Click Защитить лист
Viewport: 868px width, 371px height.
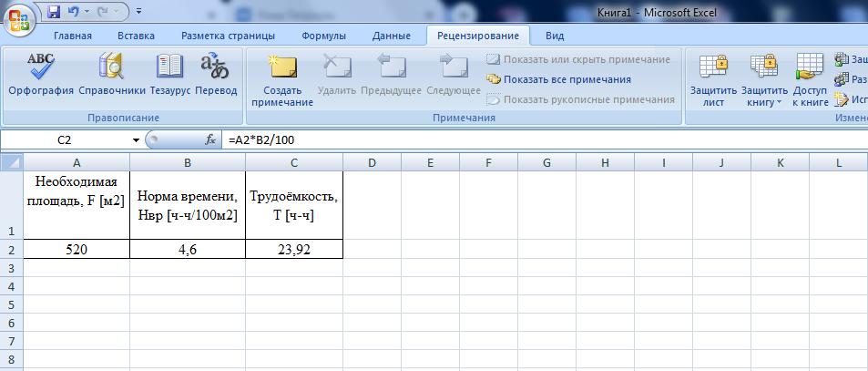[713, 80]
